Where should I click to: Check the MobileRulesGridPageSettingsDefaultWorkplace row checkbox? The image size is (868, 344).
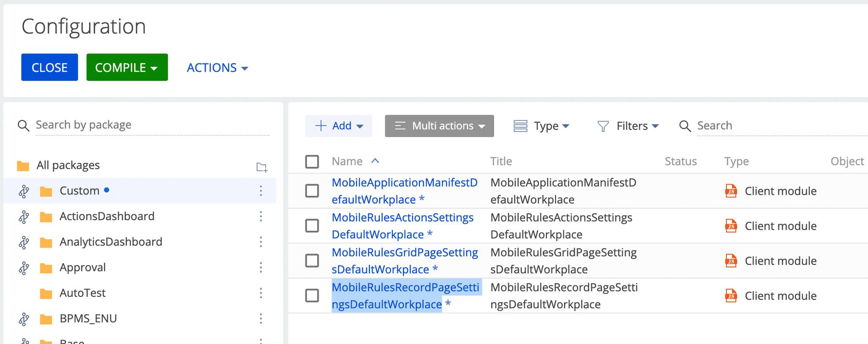click(x=312, y=261)
